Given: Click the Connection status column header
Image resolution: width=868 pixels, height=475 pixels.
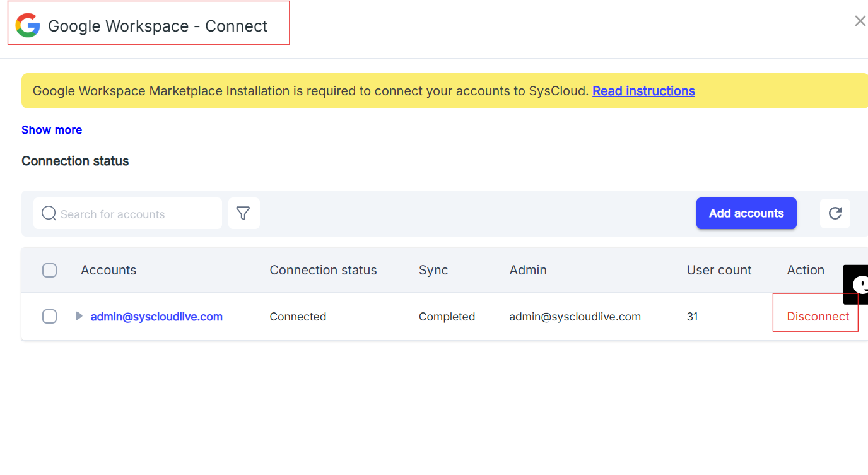Looking at the screenshot, I should point(323,270).
